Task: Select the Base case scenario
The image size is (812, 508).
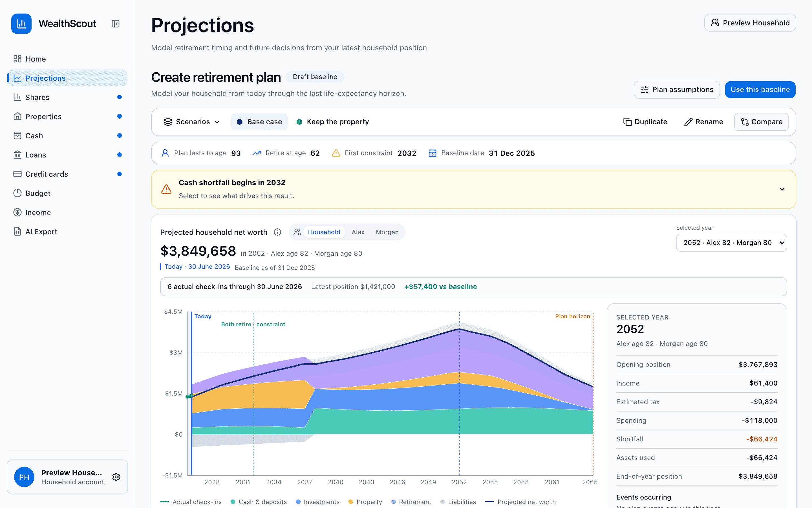Action: coord(259,122)
